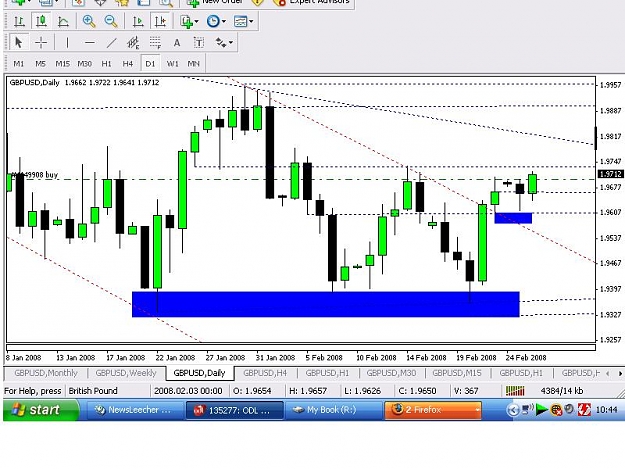The width and height of the screenshot is (625, 469).
Task: Switch timeframe to W1
Action: [x=172, y=63]
